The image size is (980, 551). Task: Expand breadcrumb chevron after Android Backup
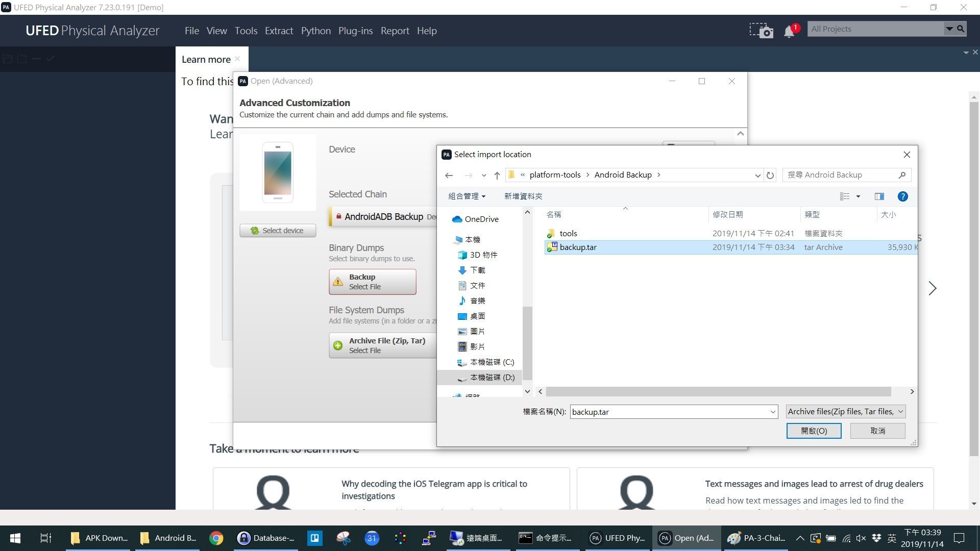(x=659, y=175)
